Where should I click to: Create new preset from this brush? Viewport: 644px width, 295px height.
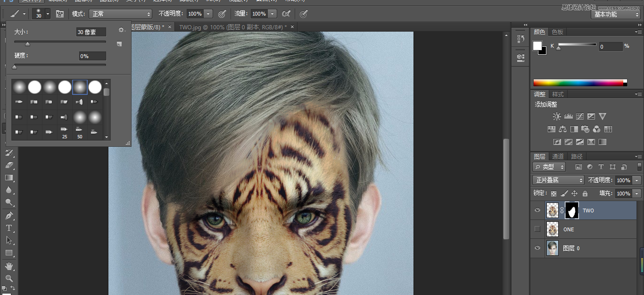click(119, 44)
